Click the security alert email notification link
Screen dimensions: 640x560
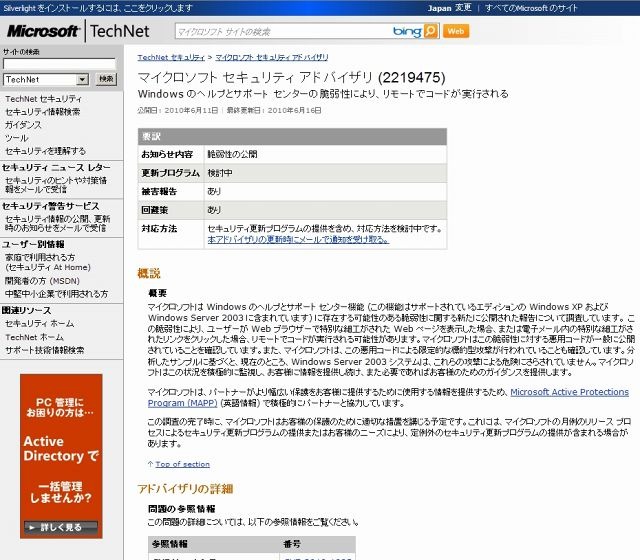[58, 223]
